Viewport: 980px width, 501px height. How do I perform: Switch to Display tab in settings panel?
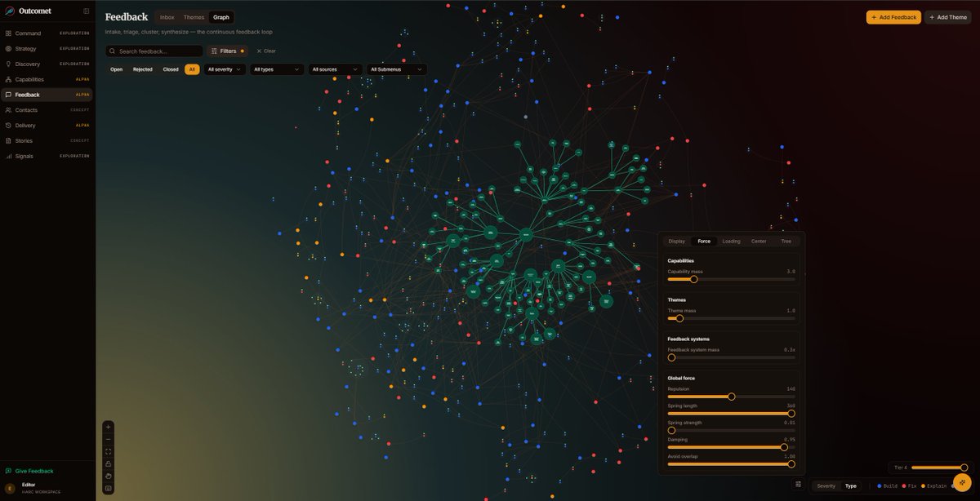pos(677,241)
